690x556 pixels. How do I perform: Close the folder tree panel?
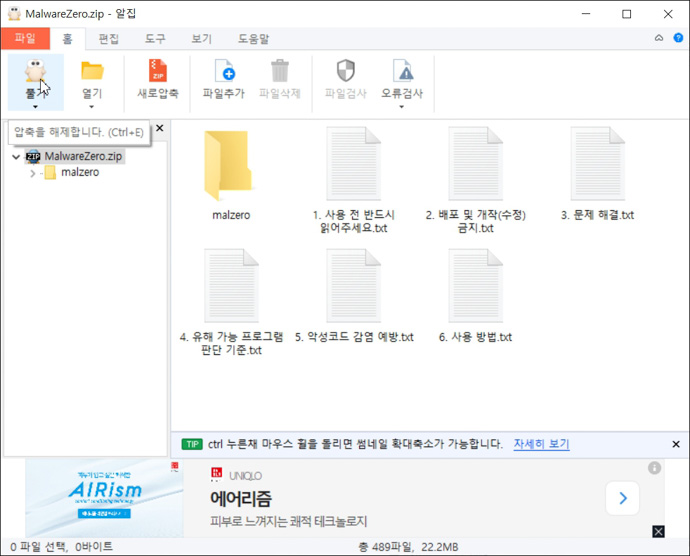160,128
